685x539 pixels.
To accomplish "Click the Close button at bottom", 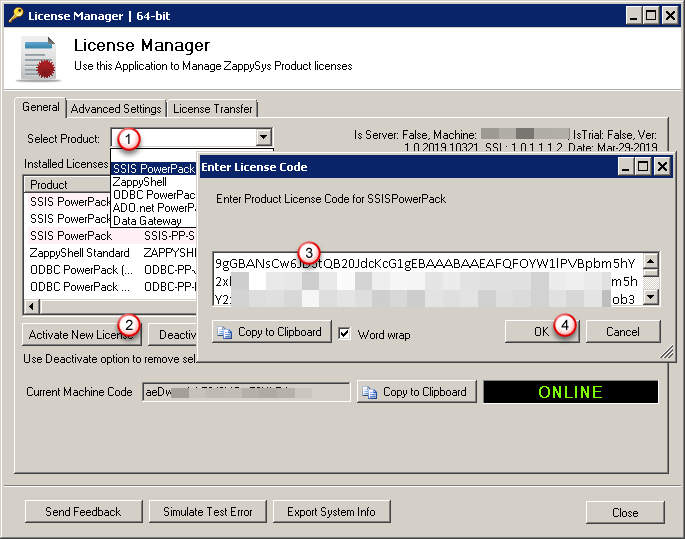I will point(625,512).
